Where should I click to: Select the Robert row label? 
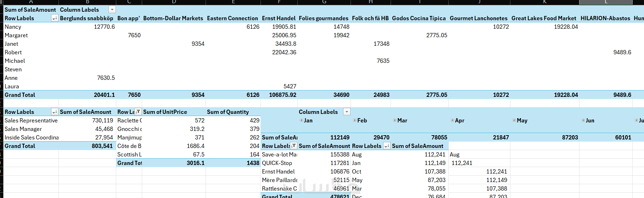coord(13,52)
